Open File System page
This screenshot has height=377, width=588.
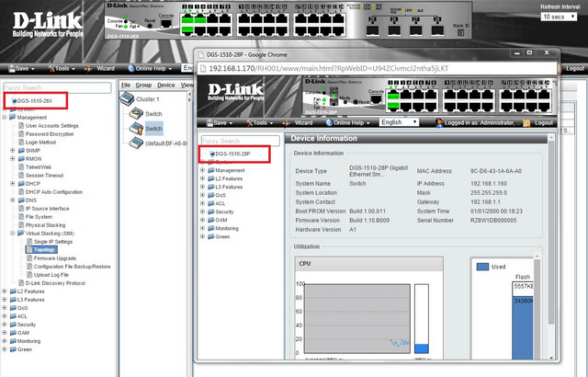(x=39, y=216)
